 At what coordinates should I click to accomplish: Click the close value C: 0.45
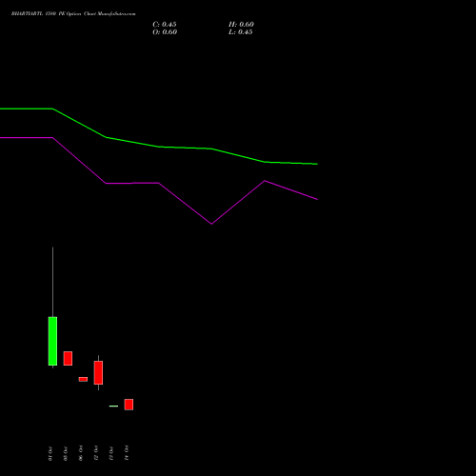click(165, 25)
